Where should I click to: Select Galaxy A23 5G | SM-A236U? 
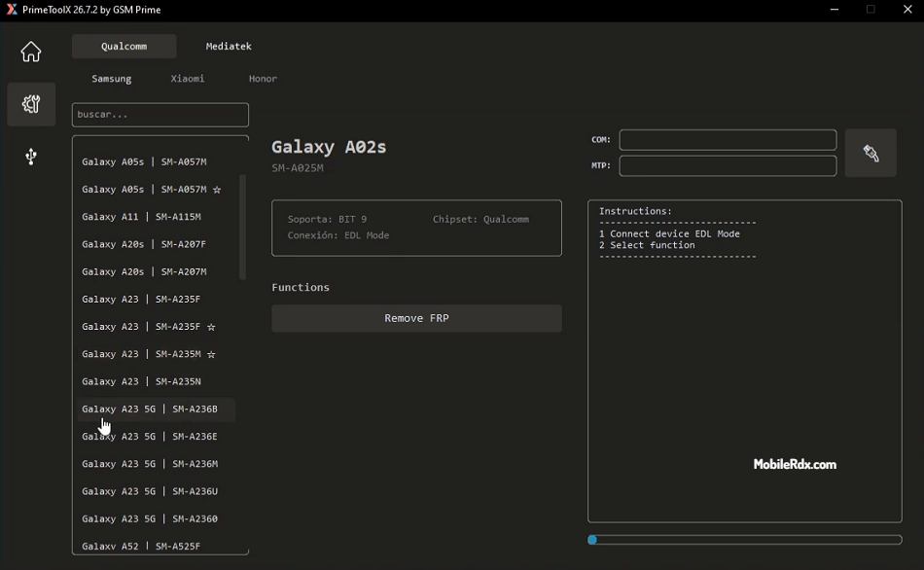[157, 491]
